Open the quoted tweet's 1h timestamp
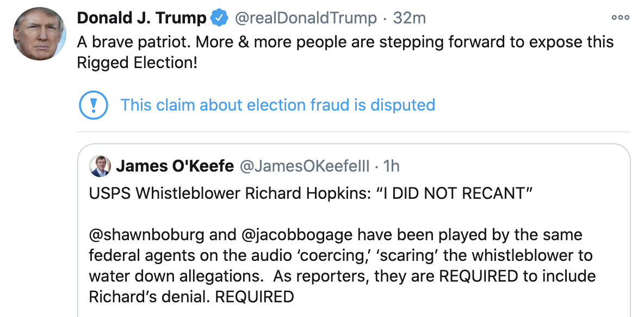The image size is (644, 317). [391, 166]
